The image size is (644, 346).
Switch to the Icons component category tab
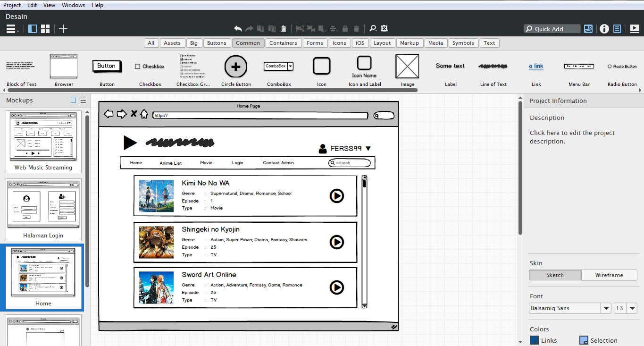click(339, 43)
